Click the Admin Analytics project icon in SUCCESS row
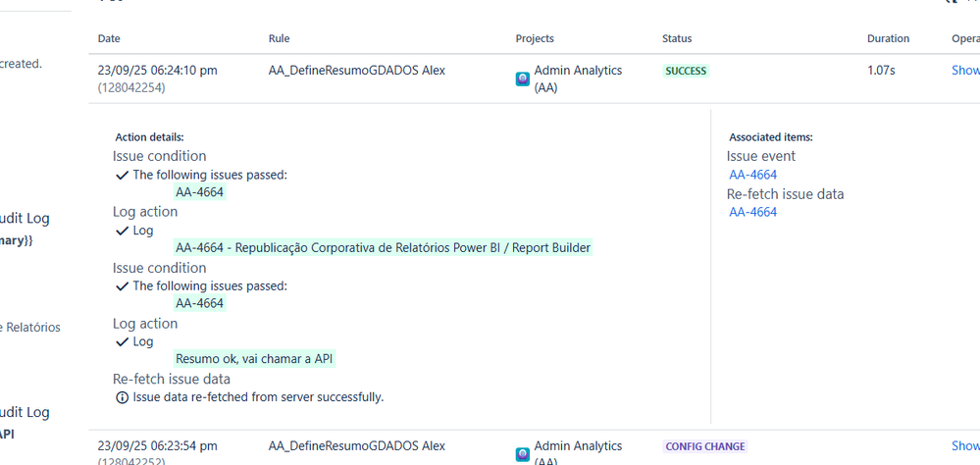The height and width of the screenshot is (465, 980). click(523, 78)
